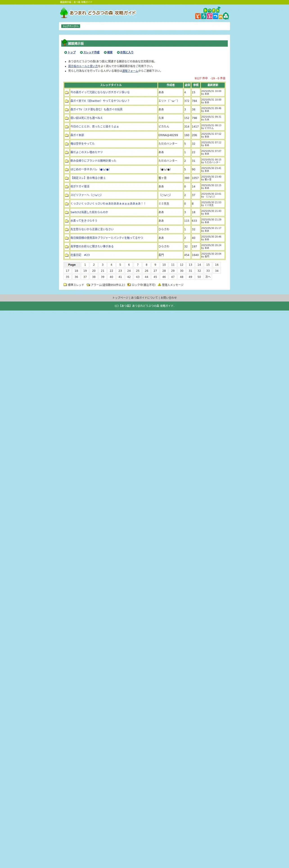Click author cell ミミ先生
The image size is (289, 868).
point(171,204)
